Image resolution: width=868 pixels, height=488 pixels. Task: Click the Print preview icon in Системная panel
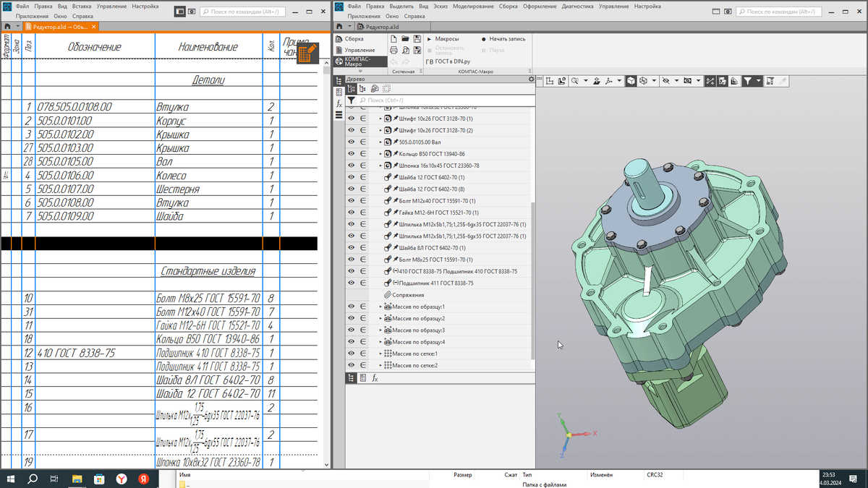406,51
